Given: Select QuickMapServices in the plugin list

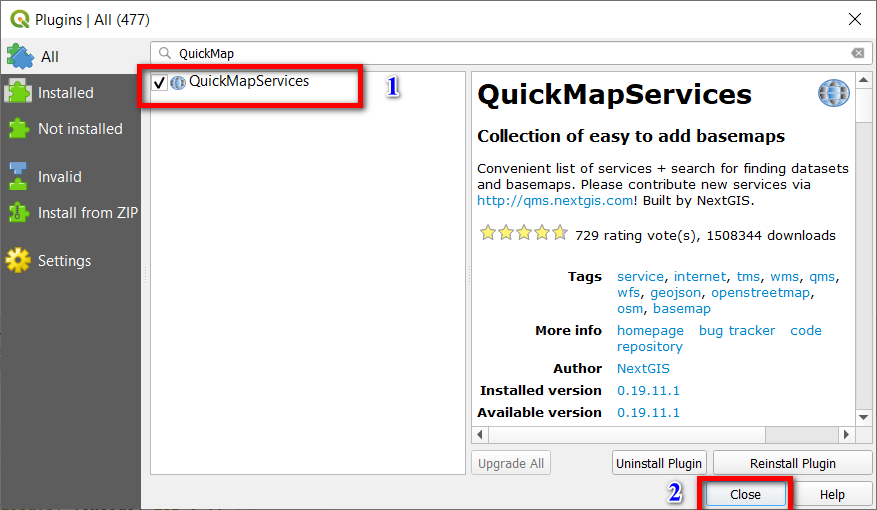Looking at the screenshot, I should pyautogui.click(x=249, y=81).
